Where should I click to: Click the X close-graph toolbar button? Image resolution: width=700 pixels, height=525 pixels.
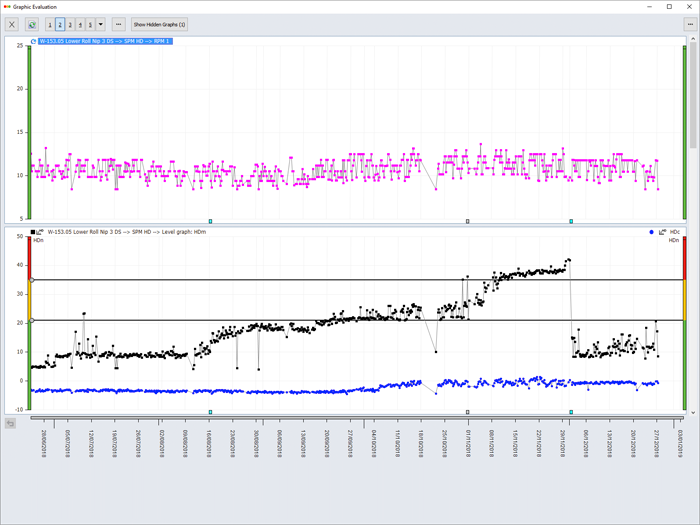pos(12,25)
